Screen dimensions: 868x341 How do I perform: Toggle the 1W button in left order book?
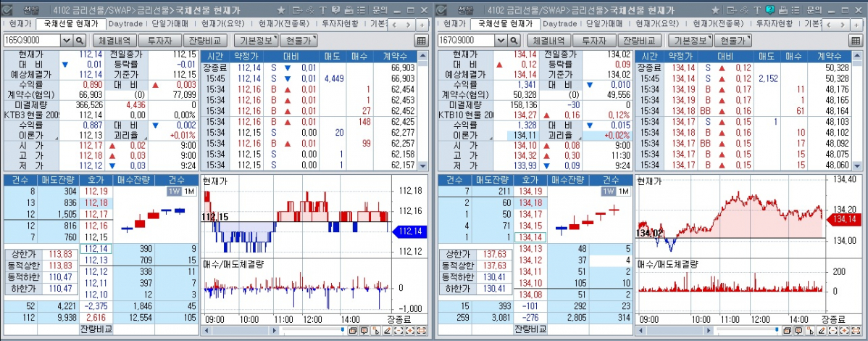tap(174, 192)
